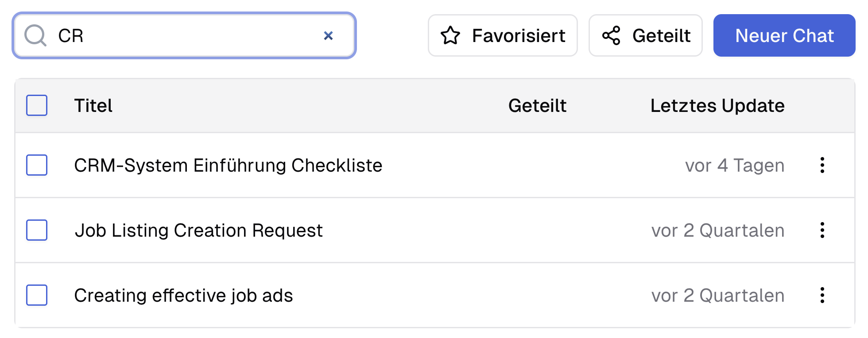Click the Favorisiert filter button
Screen dimensions: 868x338
click(x=503, y=35)
